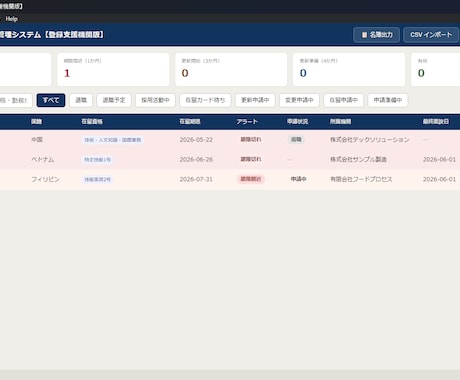460x380 pixels.
Task: Click the 所属機関 column header
Action: (x=340, y=122)
